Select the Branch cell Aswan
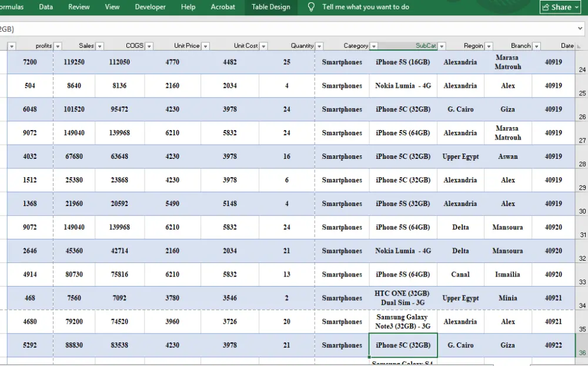 [508, 157]
